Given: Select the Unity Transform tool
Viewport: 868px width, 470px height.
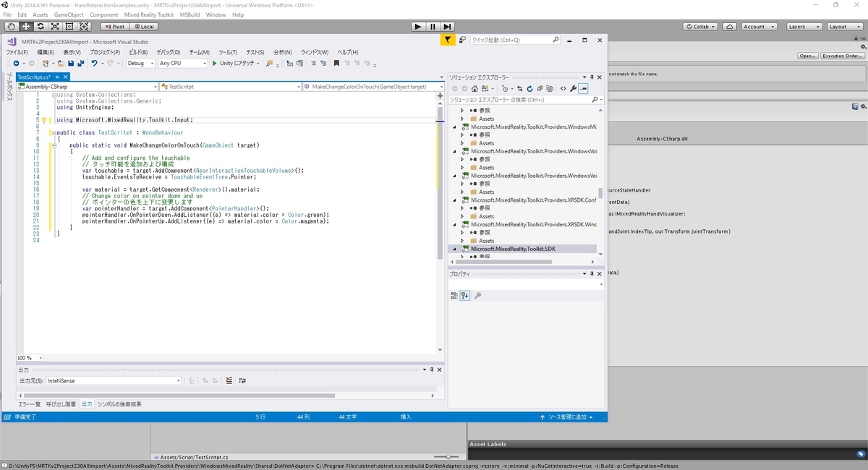Looking at the screenshot, I should pos(84,26).
